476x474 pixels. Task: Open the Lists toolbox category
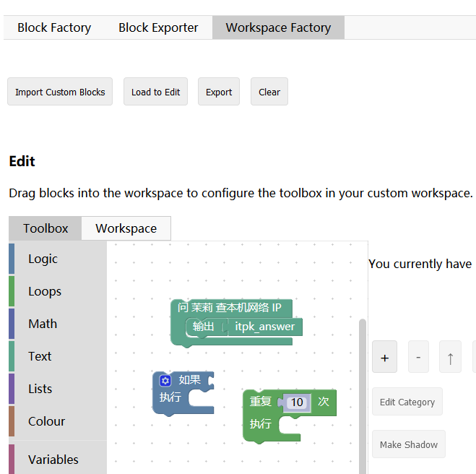click(58, 389)
